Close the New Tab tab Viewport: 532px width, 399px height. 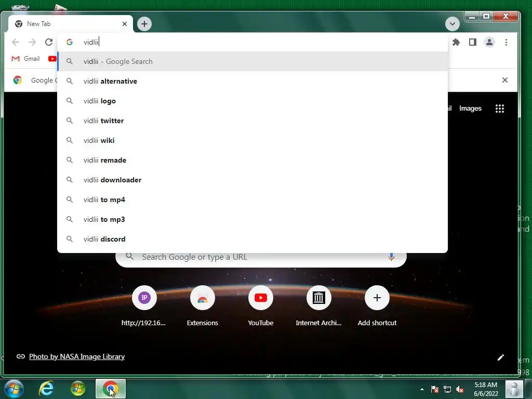(125, 24)
